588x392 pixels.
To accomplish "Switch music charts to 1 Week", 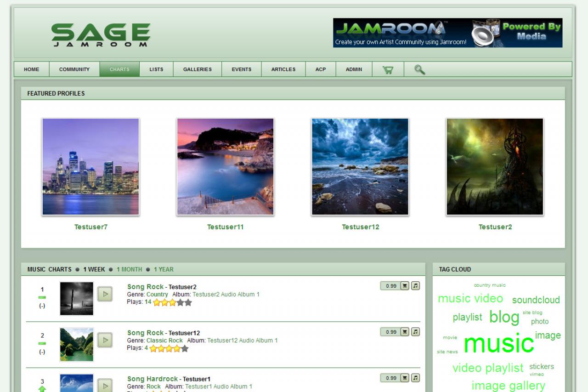I will (x=94, y=269).
